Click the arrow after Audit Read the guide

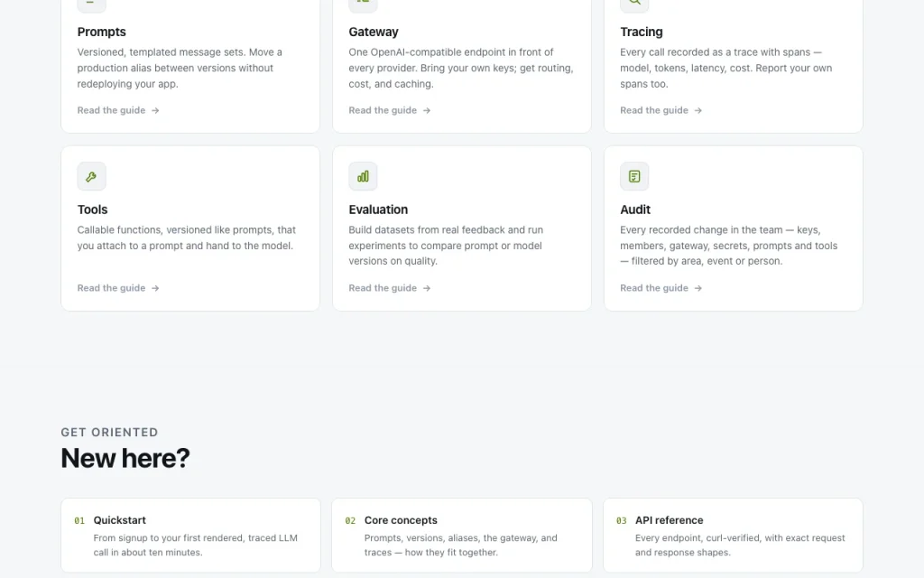[698, 288]
